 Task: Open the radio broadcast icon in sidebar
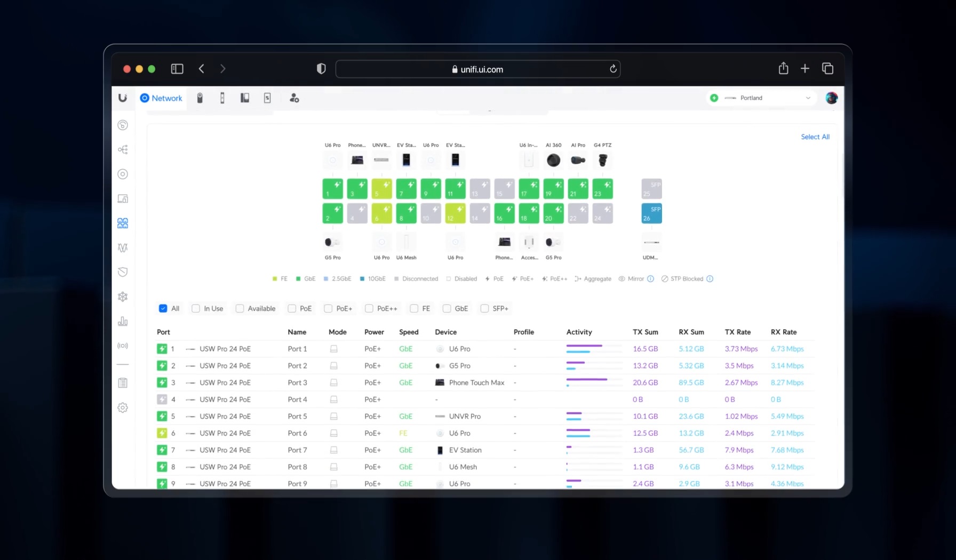123,346
